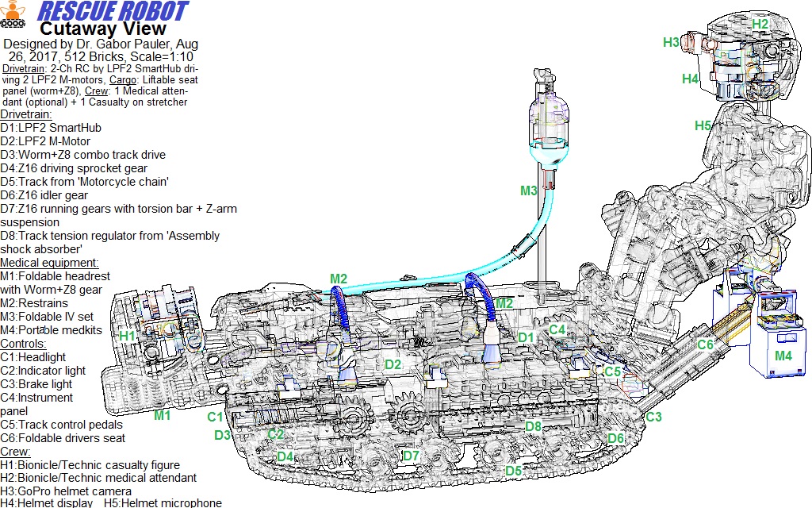This screenshot has width=812, height=508.
Task: Toggle the D2 LPF2 M-Motor marker
Action: [x=392, y=364]
